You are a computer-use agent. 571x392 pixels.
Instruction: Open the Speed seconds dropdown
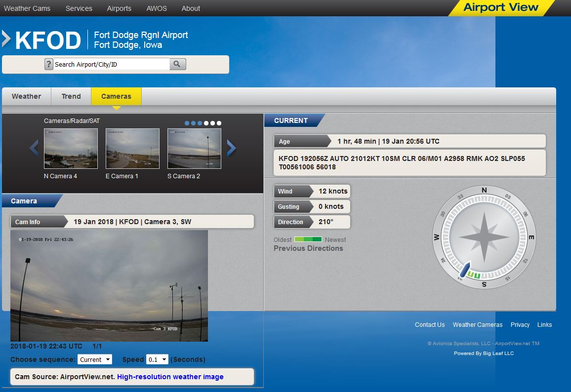[x=157, y=359]
